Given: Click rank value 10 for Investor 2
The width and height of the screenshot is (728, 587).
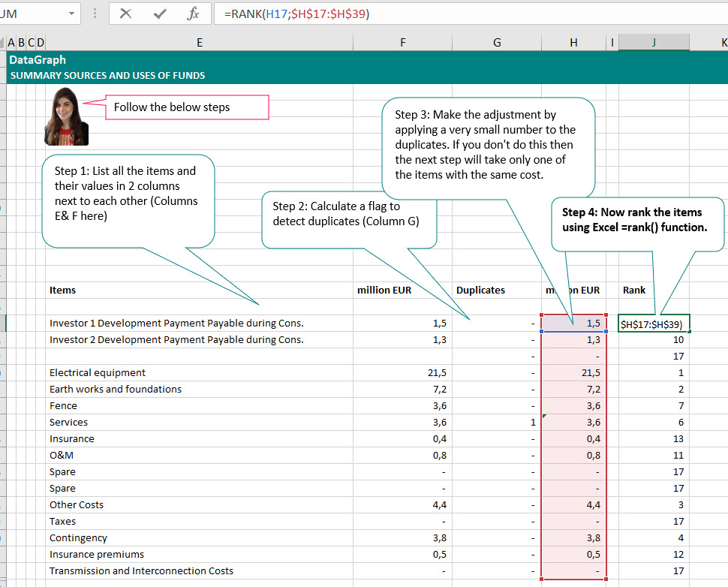Looking at the screenshot, I should click(x=654, y=340).
